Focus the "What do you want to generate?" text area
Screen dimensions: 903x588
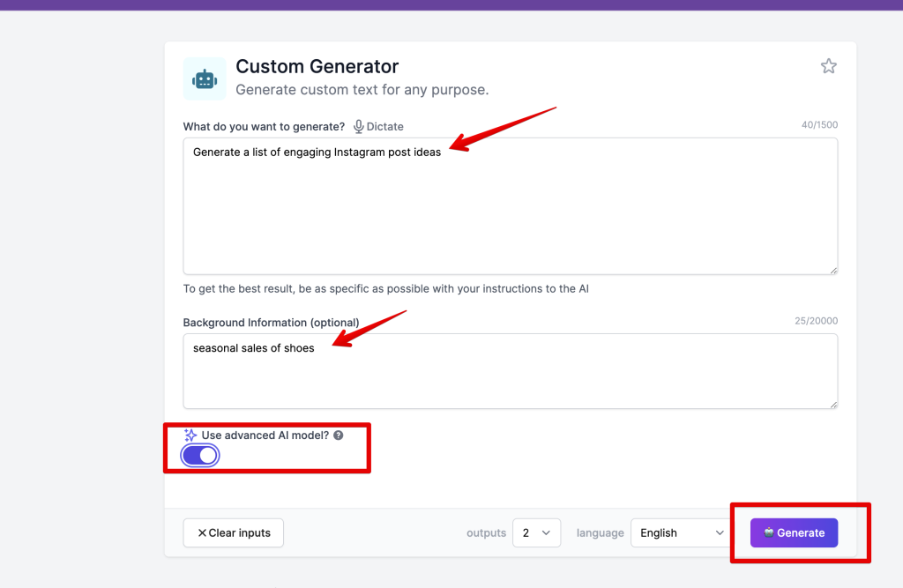point(510,212)
